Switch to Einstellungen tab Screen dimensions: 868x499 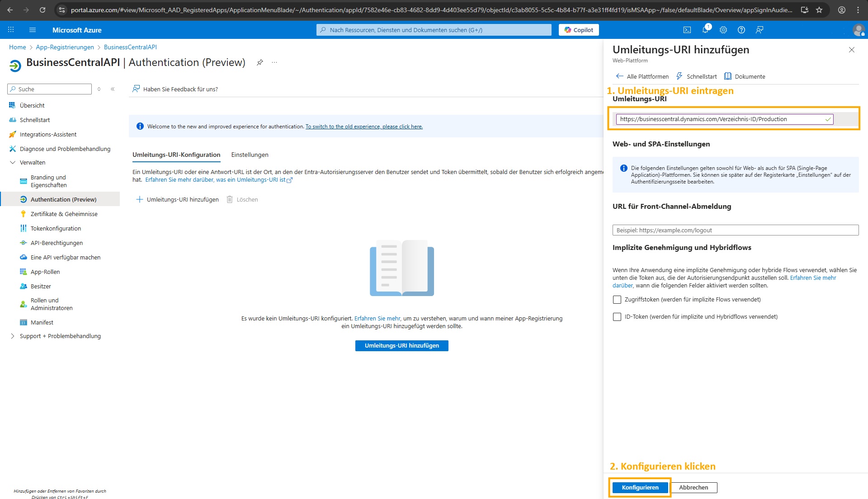tap(250, 155)
